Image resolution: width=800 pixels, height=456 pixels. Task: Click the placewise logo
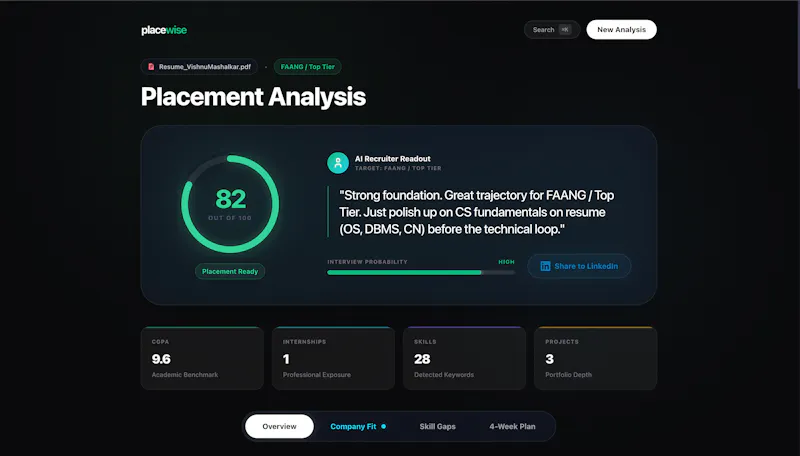point(164,30)
